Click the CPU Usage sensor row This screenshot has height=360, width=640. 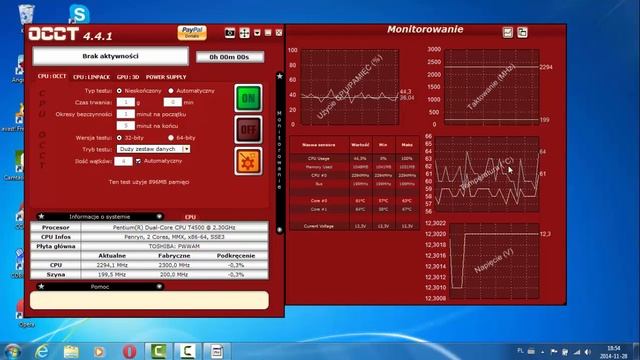[354, 158]
